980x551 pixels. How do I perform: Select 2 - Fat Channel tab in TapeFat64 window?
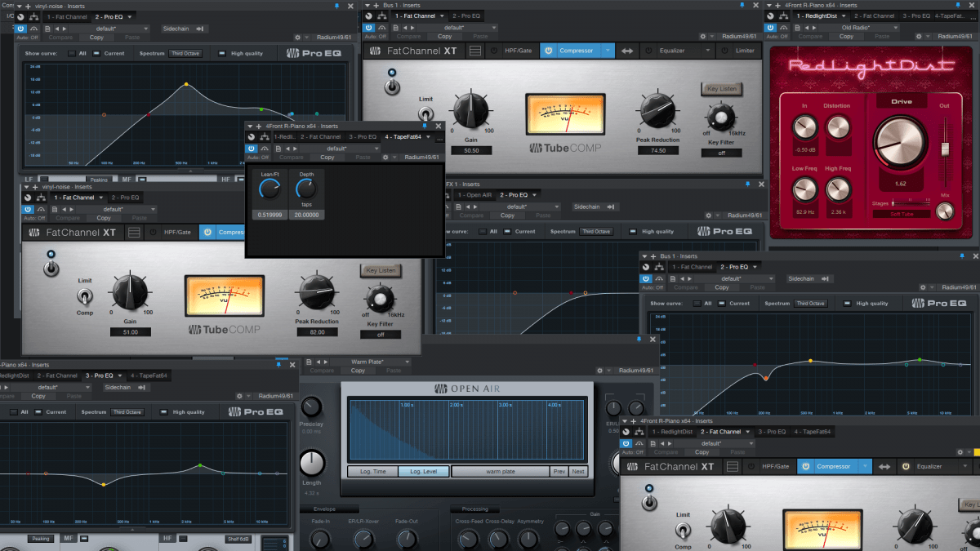click(x=321, y=137)
